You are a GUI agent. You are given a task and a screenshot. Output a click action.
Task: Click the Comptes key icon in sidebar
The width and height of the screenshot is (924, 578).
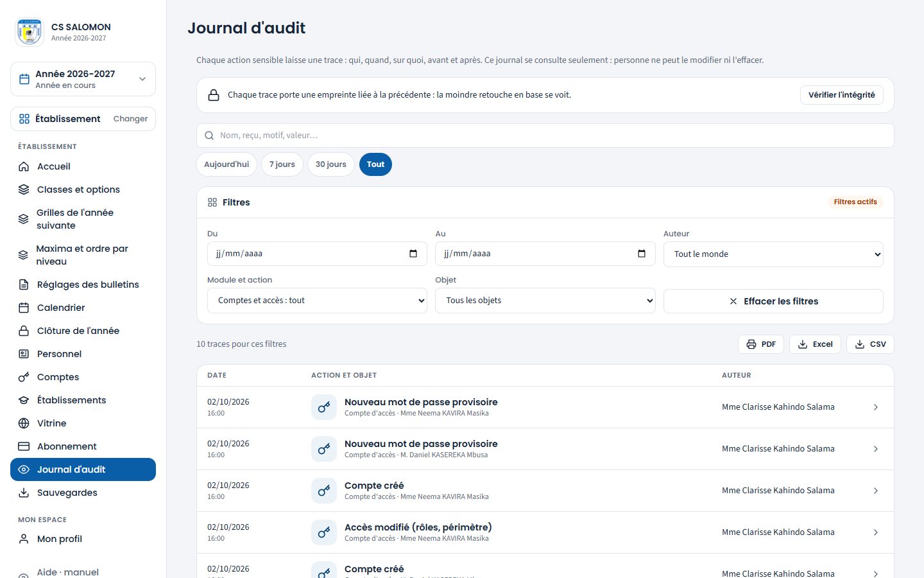point(24,377)
